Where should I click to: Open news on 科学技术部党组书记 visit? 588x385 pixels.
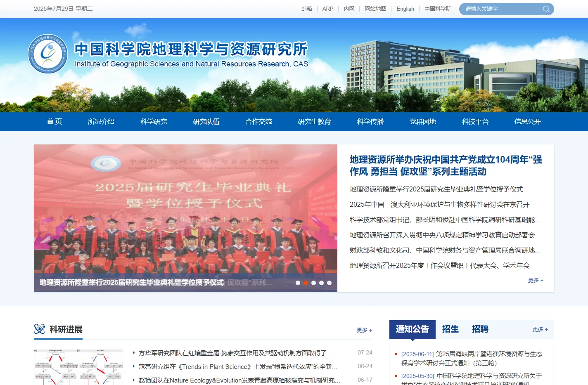445,220
